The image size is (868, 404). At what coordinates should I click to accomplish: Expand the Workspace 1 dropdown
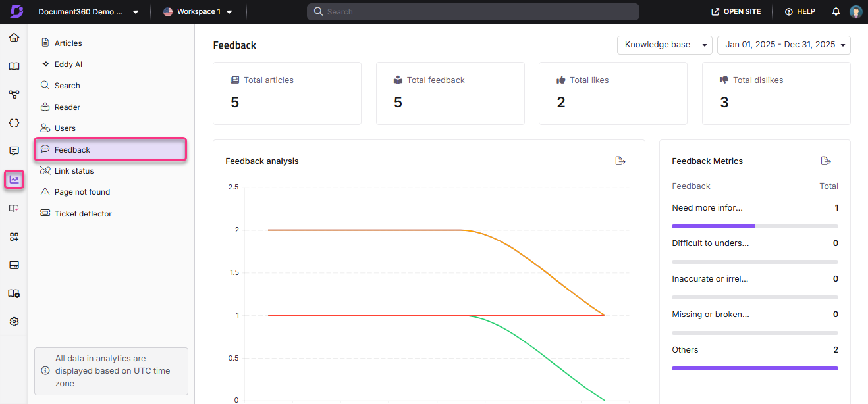(198, 11)
